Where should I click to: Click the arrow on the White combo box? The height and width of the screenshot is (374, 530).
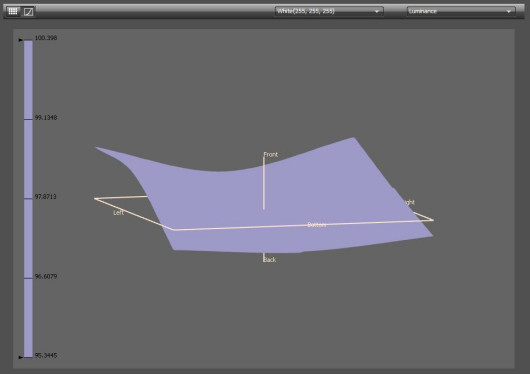click(x=377, y=11)
